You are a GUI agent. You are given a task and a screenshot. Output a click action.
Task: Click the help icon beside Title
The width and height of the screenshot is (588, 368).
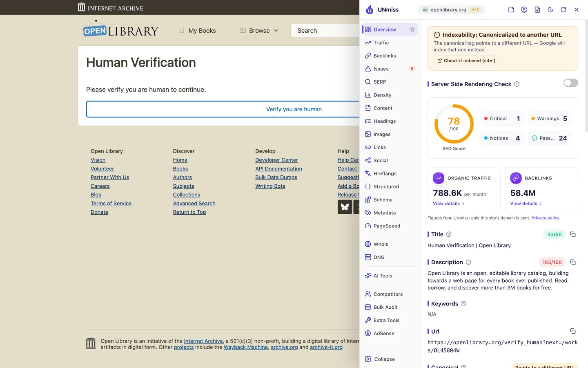[x=449, y=234]
